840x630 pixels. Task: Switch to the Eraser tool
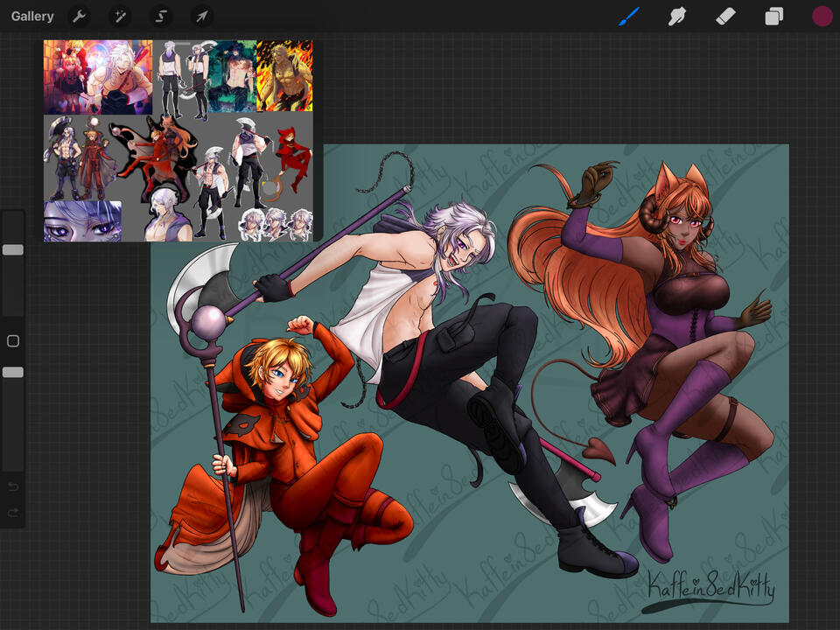[x=725, y=17]
